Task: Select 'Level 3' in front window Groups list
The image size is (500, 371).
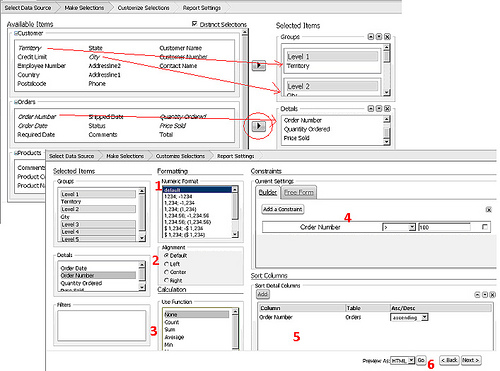Action: click(x=98, y=224)
